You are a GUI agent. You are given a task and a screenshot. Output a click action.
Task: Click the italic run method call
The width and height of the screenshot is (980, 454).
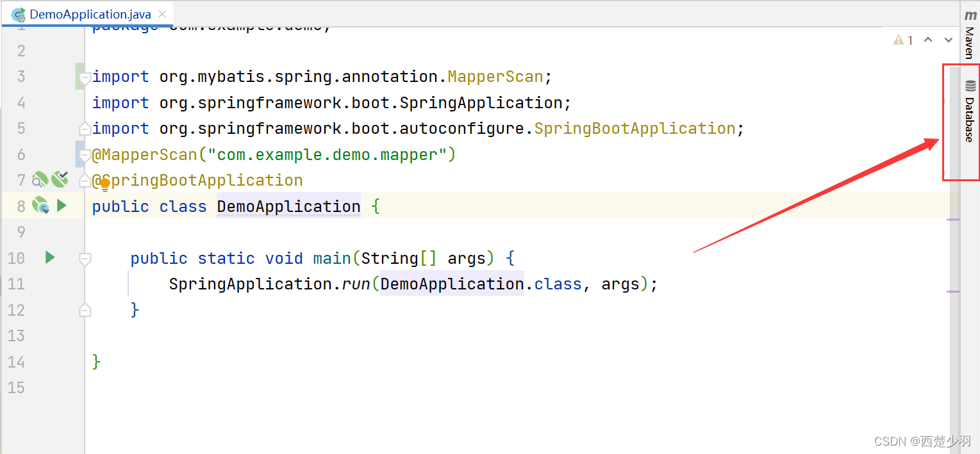(356, 284)
